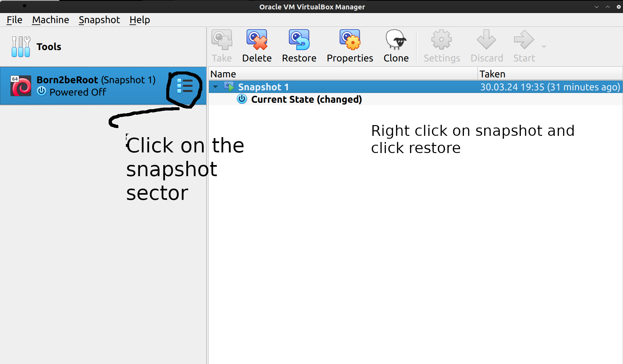Collapse the Snapshot 1 tree node
The image size is (623, 364).
tap(215, 87)
